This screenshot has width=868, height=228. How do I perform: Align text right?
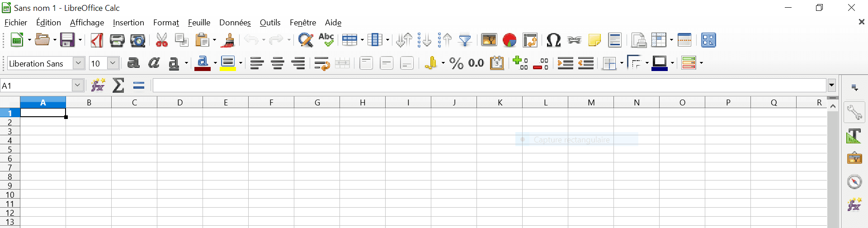[298, 63]
